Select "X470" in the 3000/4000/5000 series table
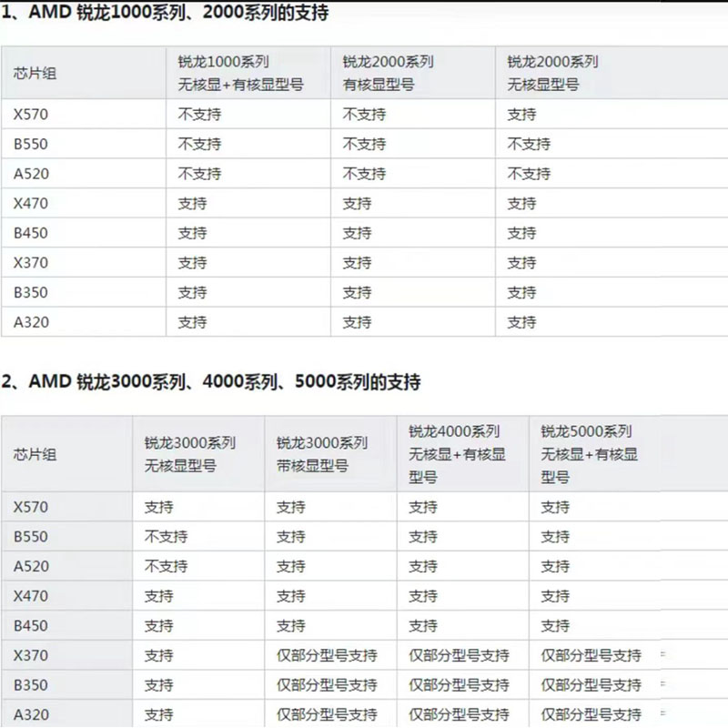 click(x=31, y=596)
